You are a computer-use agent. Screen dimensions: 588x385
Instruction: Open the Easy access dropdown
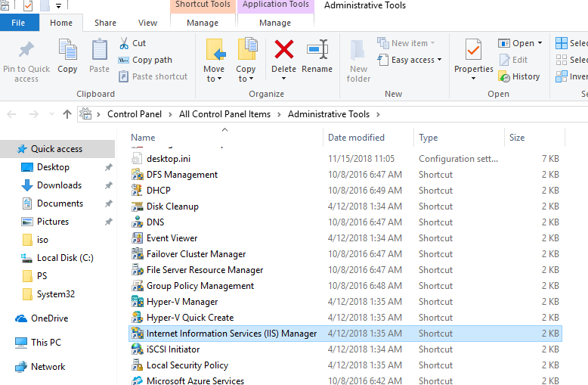tap(416, 60)
